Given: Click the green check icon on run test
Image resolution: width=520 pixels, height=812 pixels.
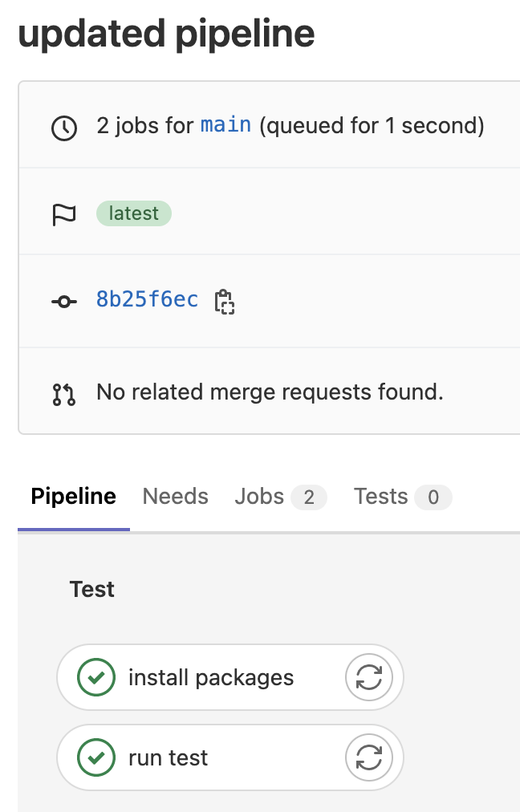Looking at the screenshot, I should point(95,757).
